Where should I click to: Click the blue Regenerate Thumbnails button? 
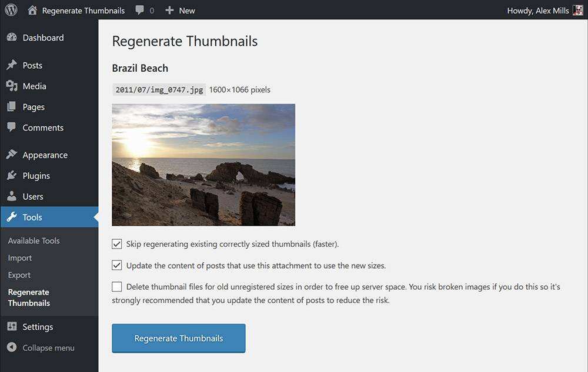pyautogui.click(x=179, y=339)
